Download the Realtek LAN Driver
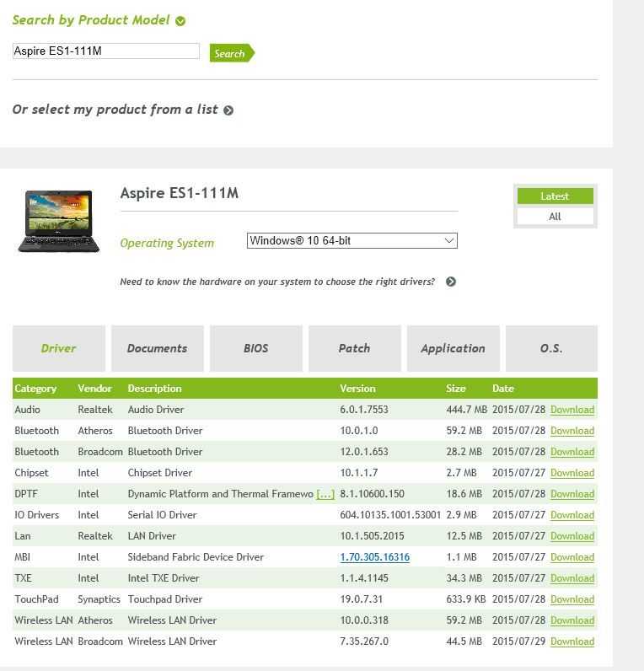 pyautogui.click(x=572, y=536)
